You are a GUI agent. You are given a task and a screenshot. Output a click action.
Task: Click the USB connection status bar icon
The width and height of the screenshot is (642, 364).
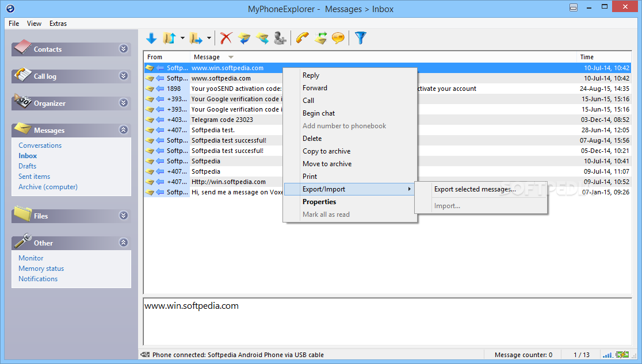(145, 355)
